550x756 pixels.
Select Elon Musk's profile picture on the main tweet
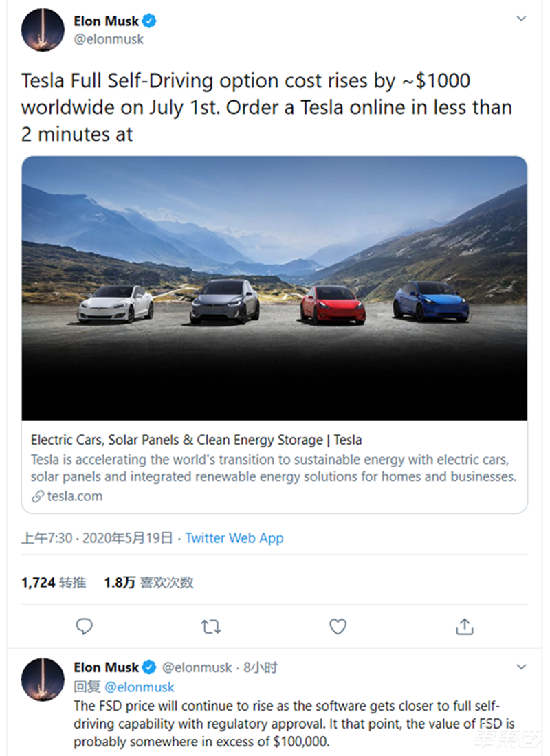[42, 30]
